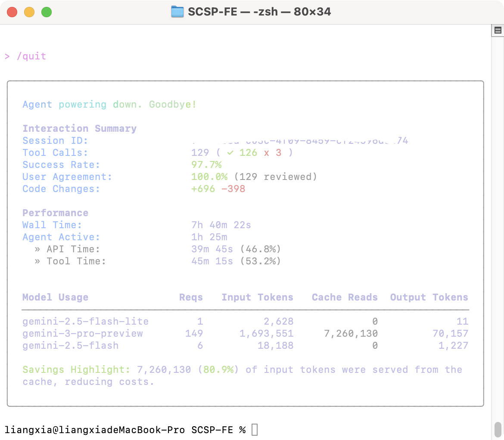The height and width of the screenshot is (440, 504).
Task: Click the 'Cache Reads' column header
Action: 345,297
